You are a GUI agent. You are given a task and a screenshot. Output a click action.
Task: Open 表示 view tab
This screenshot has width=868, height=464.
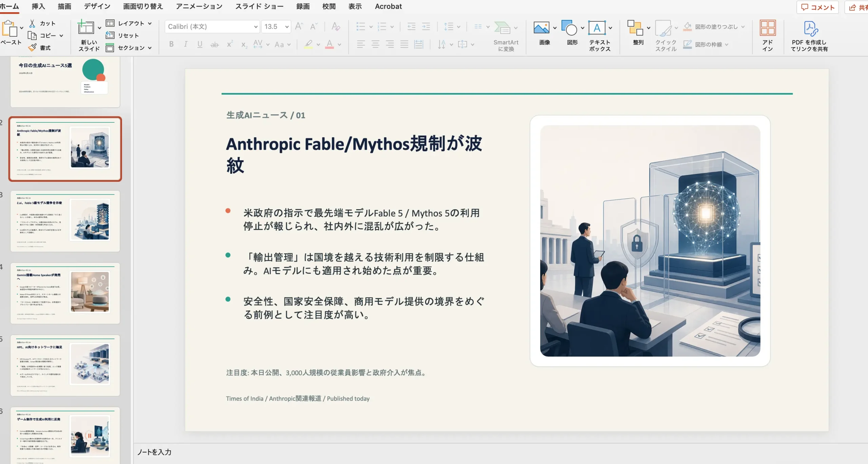[355, 6]
